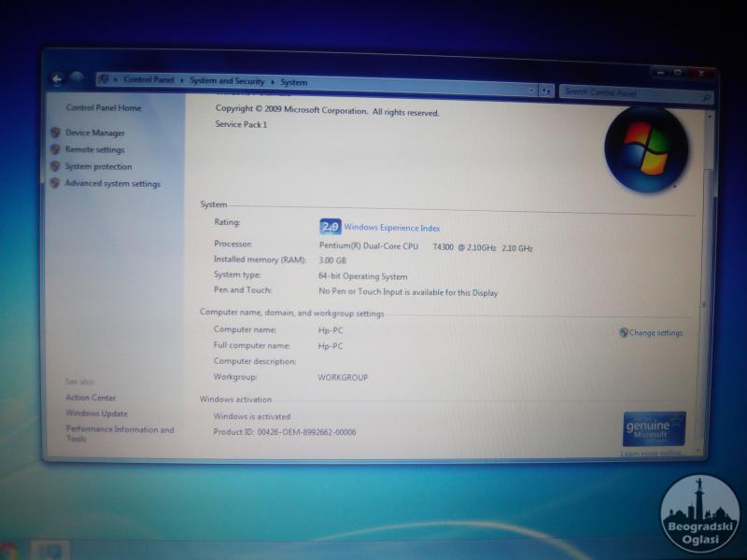Open Performance Information and Tools link

[x=120, y=434]
